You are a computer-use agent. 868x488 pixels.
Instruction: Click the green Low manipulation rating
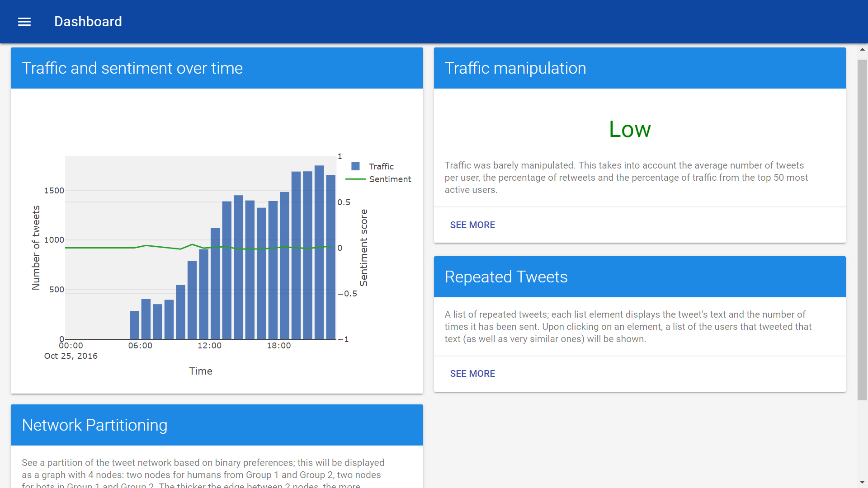point(630,129)
